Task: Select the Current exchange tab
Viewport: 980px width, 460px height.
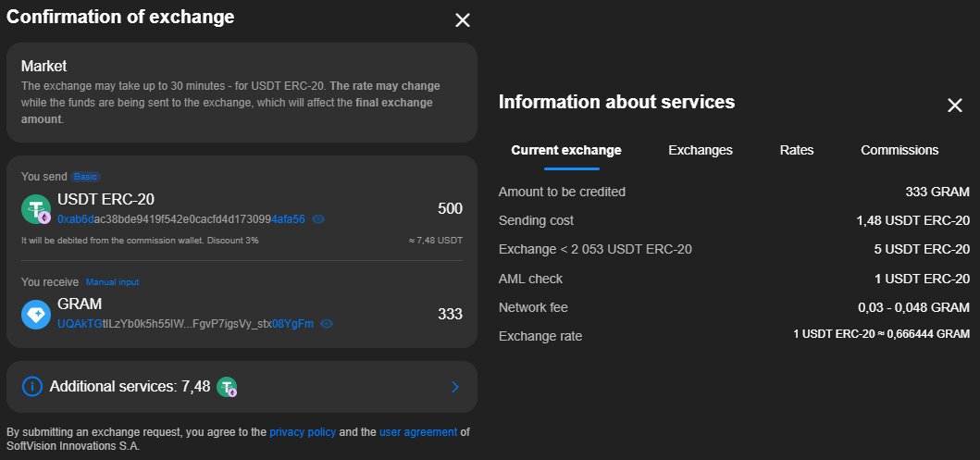Action: (x=566, y=150)
